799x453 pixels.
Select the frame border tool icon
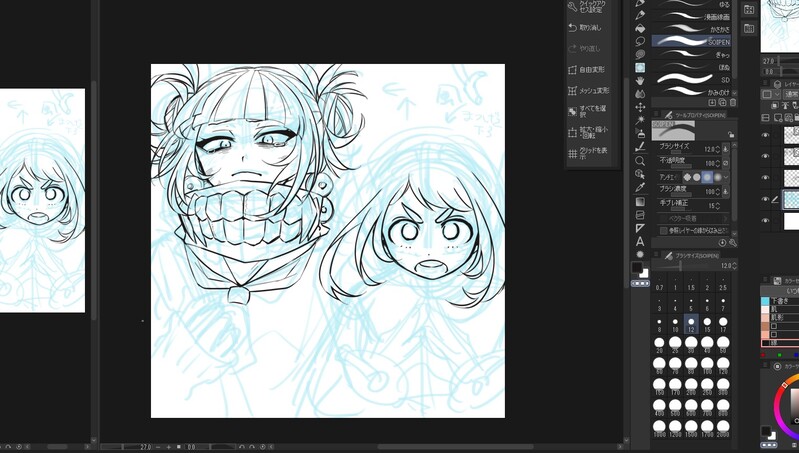pos(641,215)
